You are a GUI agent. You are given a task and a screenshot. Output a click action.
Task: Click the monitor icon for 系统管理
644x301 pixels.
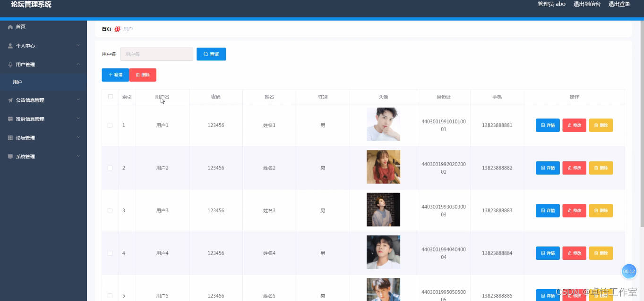(x=10, y=157)
